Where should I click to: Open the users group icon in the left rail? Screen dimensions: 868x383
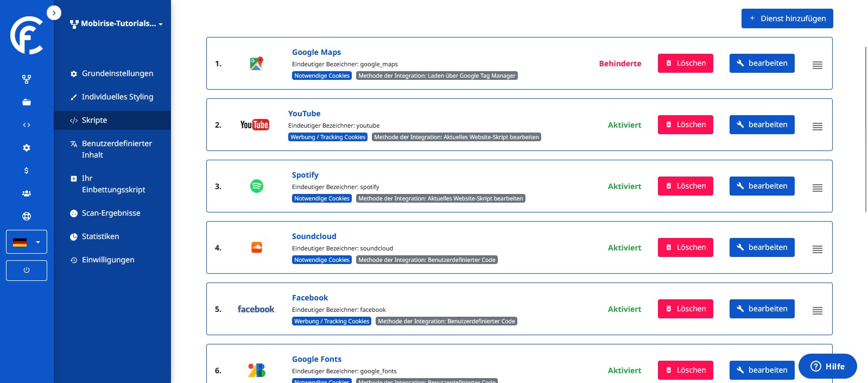[x=27, y=193]
